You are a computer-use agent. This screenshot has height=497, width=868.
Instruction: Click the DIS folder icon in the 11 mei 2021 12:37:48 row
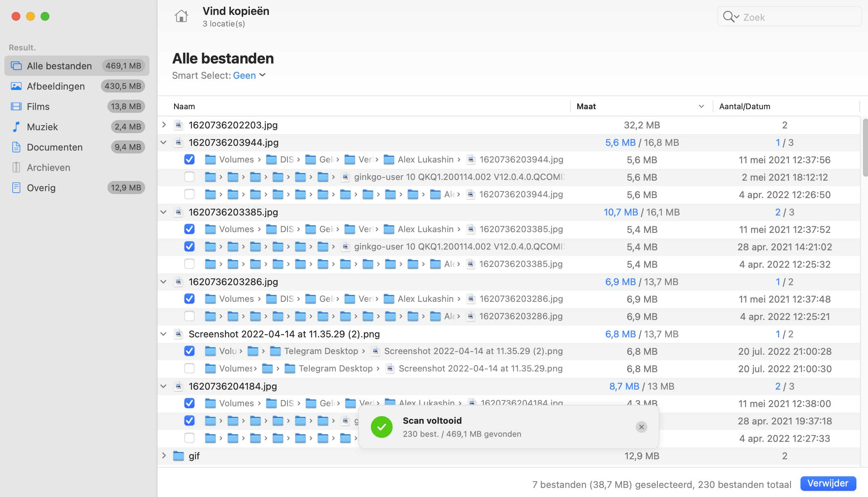click(271, 299)
